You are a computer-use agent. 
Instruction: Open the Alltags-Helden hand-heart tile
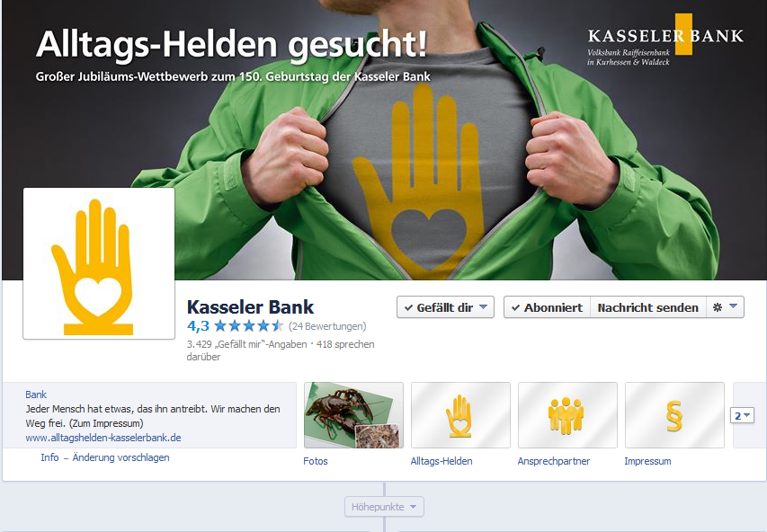coord(460,415)
